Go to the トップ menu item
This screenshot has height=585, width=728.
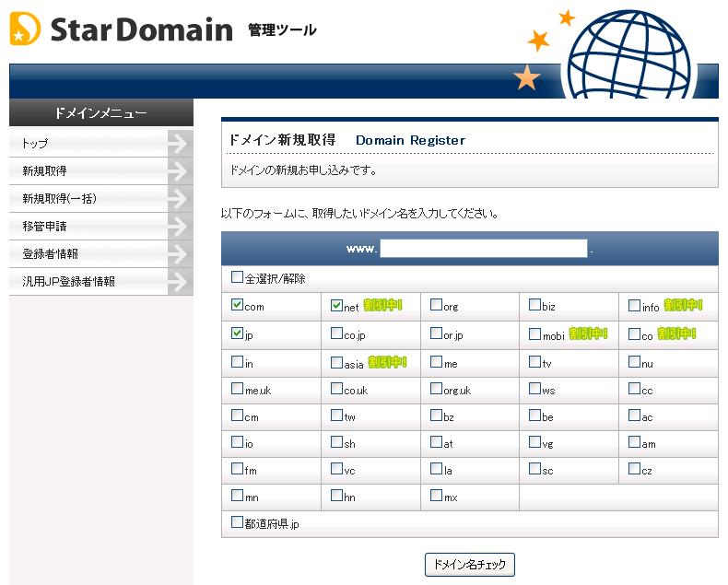[35, 144]
